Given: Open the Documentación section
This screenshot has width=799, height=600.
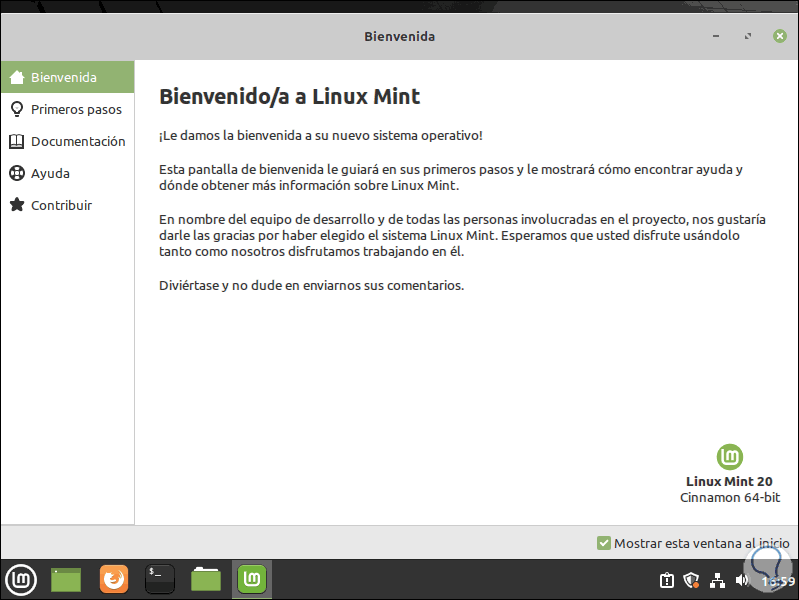Looking at the screenshot, I should [67, 141].
